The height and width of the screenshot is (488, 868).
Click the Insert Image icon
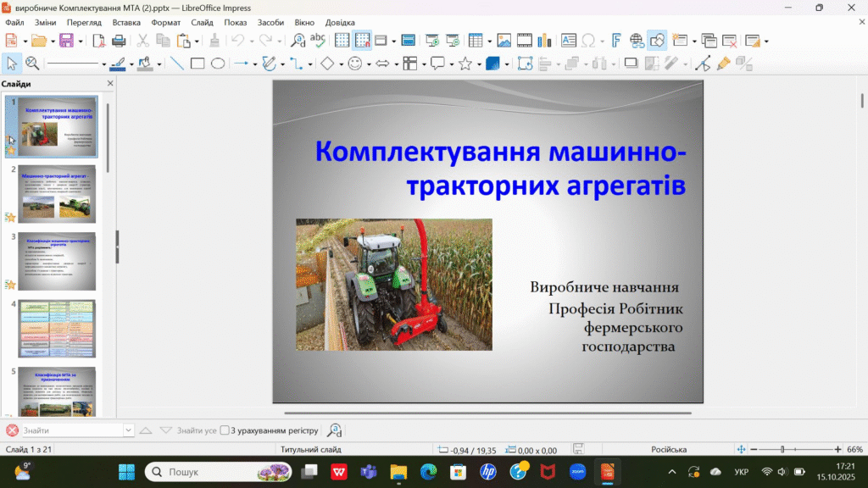(504, 40)
